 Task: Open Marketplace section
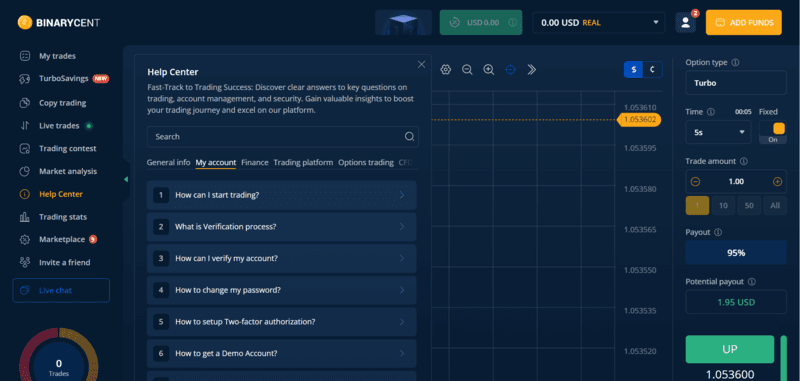coord(58,240)
